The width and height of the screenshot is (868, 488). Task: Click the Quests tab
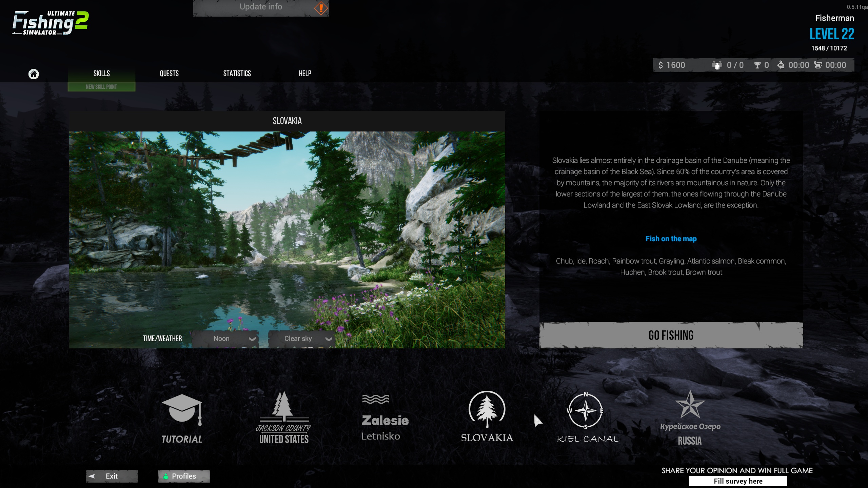169,73
